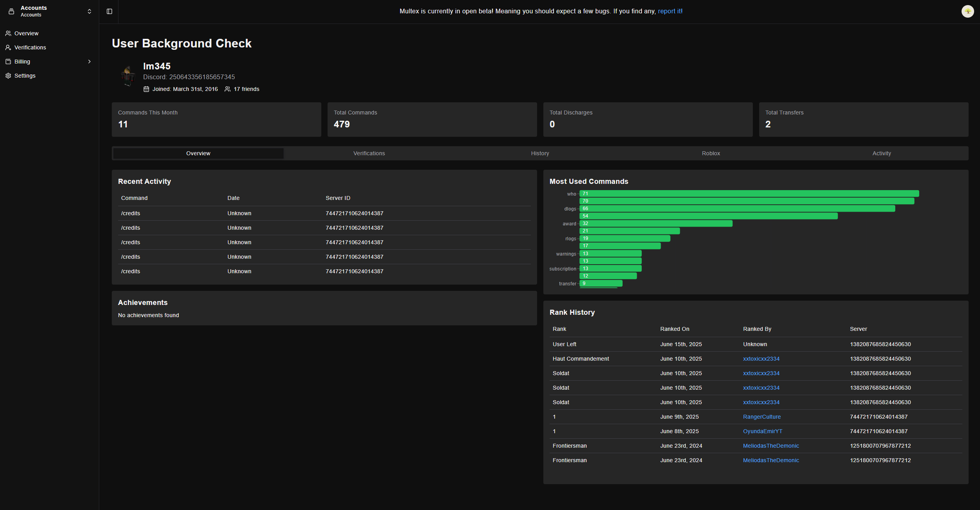The image size is (980, 510).
Task: Click Im345's Roblox avatar thumbnail
Action: click(128, 76)
